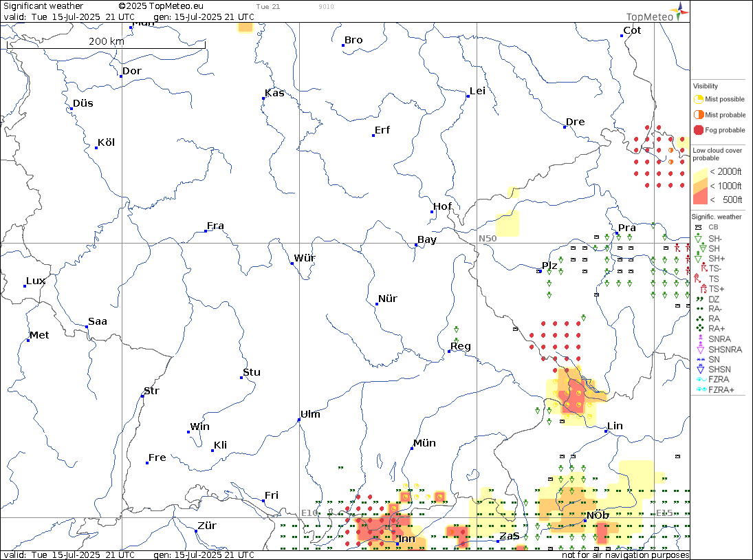
Task: Click the Hof city label
Action: coord(442,206)
